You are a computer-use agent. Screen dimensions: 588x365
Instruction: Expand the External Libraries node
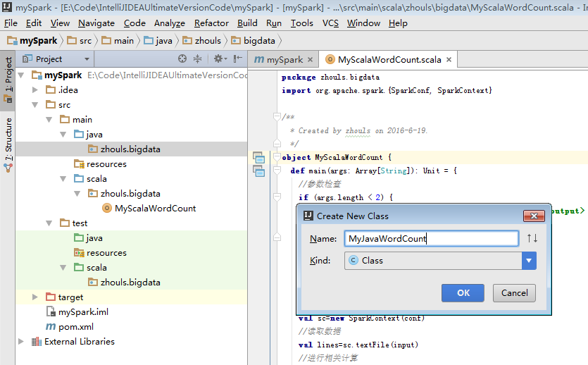coord(21,341)
